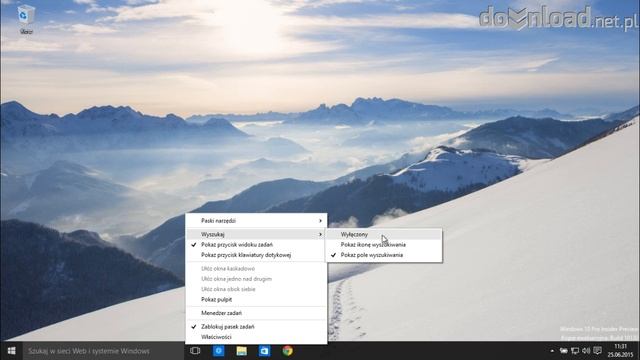The height and width of the screenshot is (360, 640).
Task: Open the volume speaker tray icon
Action: point(586,351)
